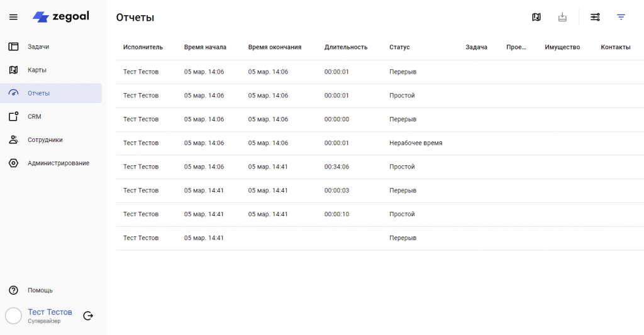Select Отчеты in the sidebar
Image resolution: width=644 pixels, height=335 pixels.
click(x=38, y=93)
